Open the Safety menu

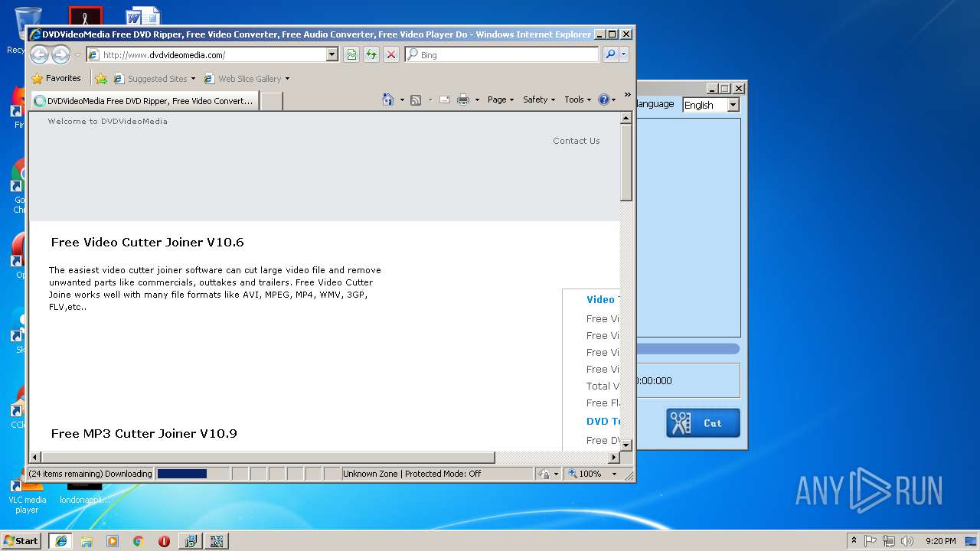pos(539,99)
